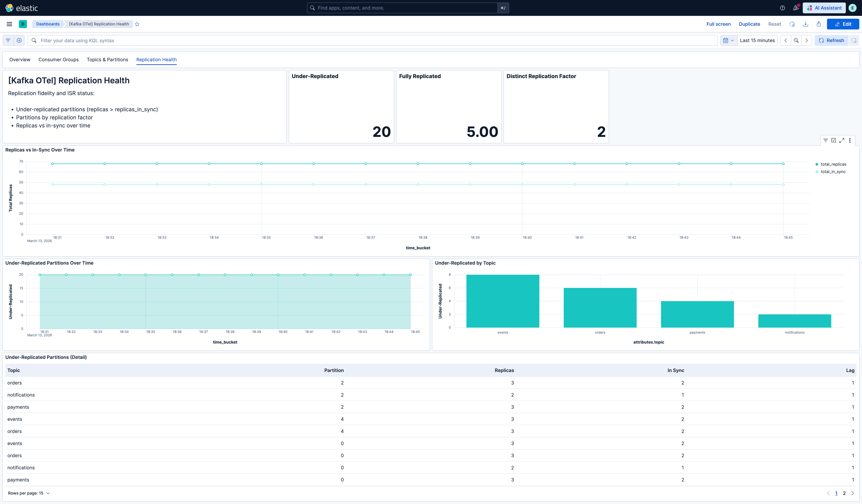Screen dimensions: 862x504
Task: Click the Reset button
Action: (x=774, y=24)
